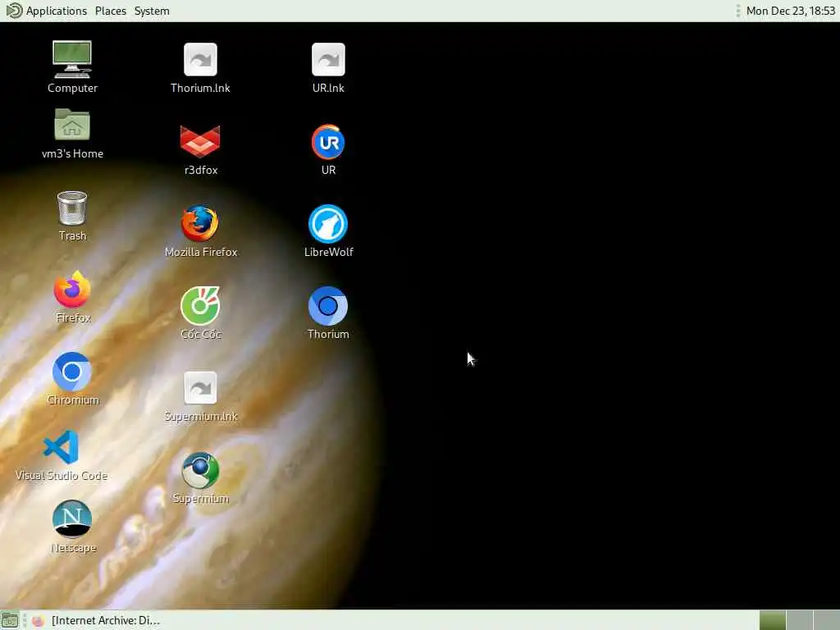Select the Chromium desktop icon
Viewport: 840px width, 630px height.
[x=72, y=372]
